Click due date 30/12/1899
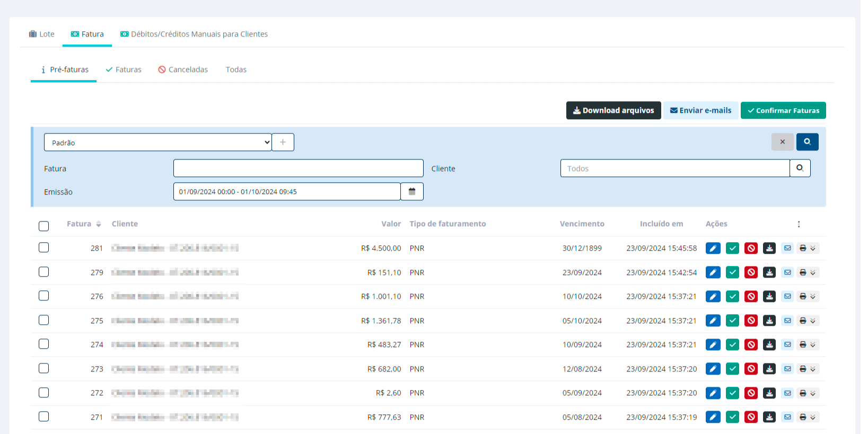The height and width of the screenshot is (434, 868). coord(582,248)
